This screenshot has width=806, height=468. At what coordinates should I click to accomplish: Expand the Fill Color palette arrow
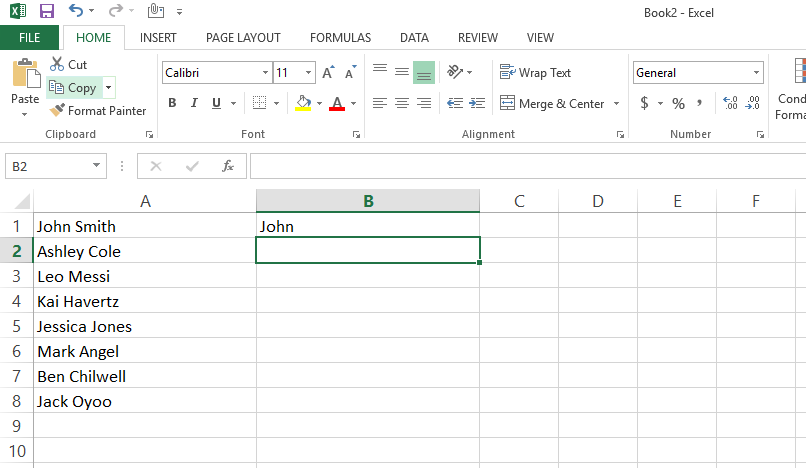[x=319, y=103]
